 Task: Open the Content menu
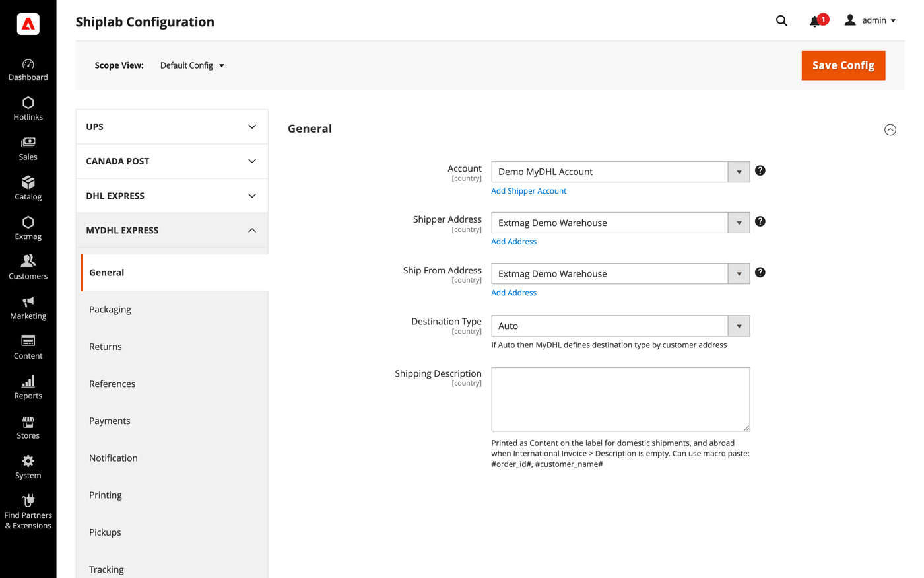pyautogui.click(x=28, y=347)
